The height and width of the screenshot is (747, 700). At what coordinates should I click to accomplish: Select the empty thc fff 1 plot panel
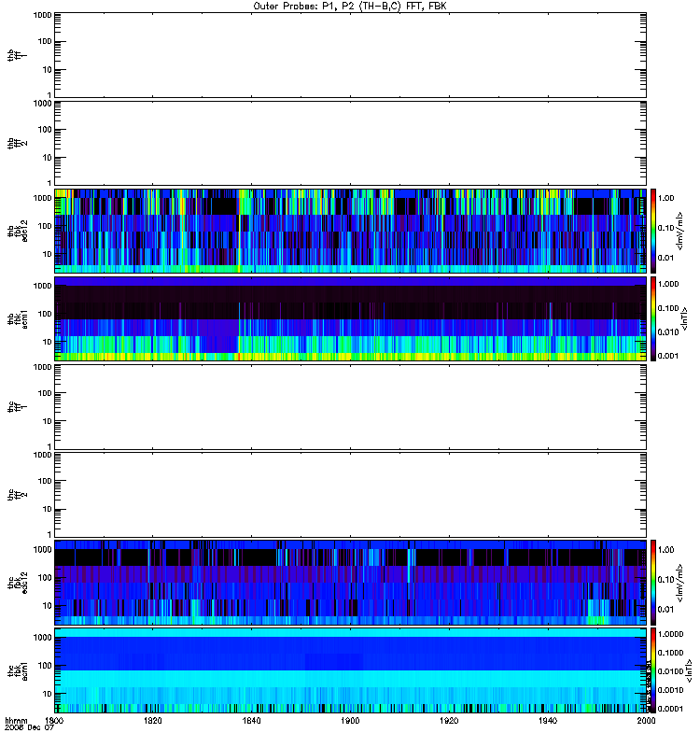pyautogui.click(x=350, y=407)
